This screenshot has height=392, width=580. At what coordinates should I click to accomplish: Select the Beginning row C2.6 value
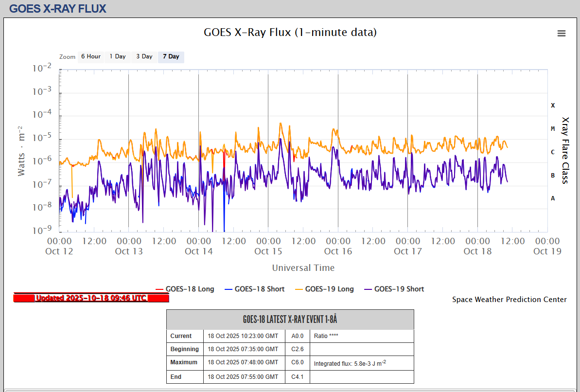click(x=297, y=349)
